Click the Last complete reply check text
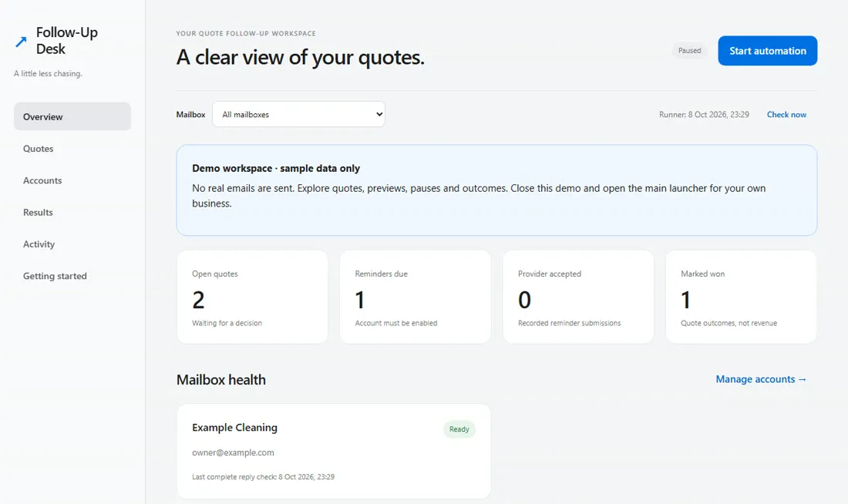Viewport: 848px width, 504px height. pos(264,477)
